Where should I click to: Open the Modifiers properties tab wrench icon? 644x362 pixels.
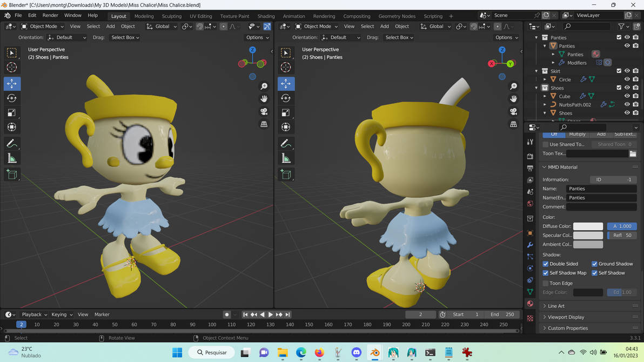tap(530, 245)
